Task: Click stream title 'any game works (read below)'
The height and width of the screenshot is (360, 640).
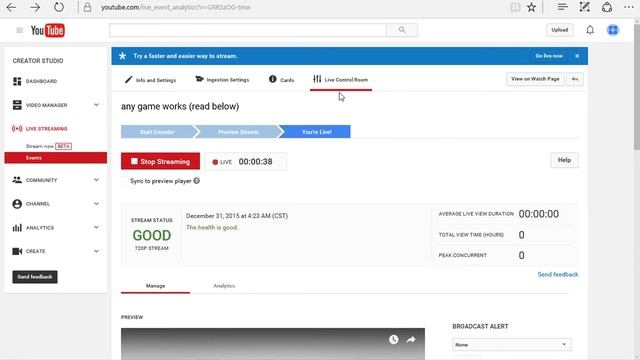Action: [x=180, y=107]
